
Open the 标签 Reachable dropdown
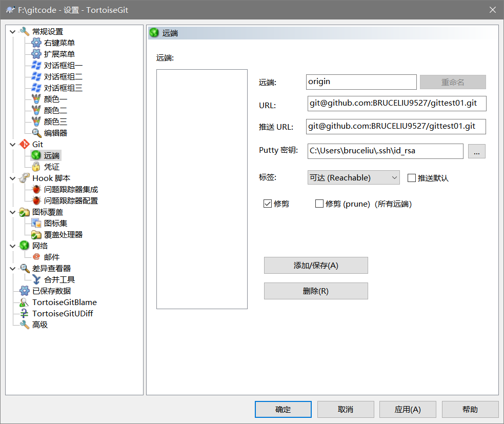354,177
